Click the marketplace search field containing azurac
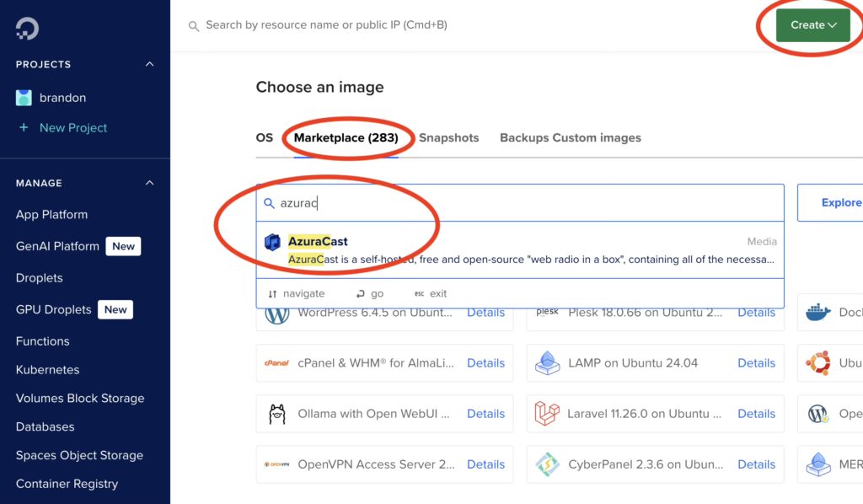Viewport: 863px width, 504px height. tap(519, 203)
